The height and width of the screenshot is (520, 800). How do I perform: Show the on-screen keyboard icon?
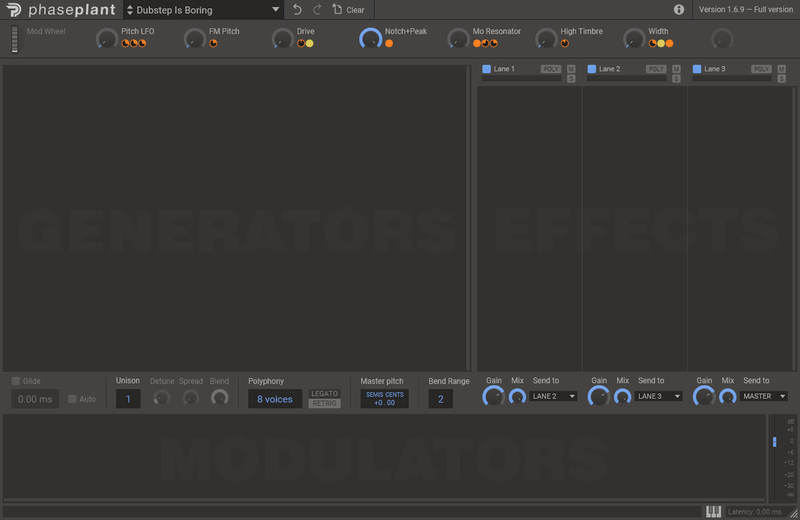pos(713,512)
